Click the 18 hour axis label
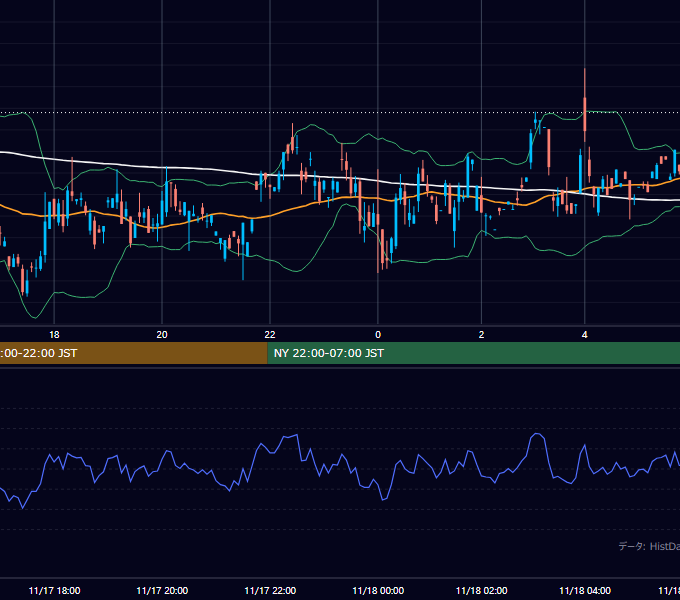Image resolution: width=680 pixels, height=600 pixels. pos(54,335)
